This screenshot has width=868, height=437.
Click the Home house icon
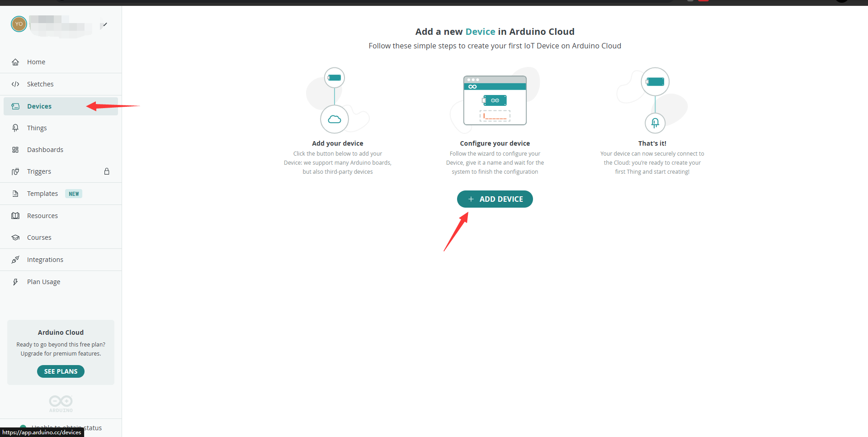coord(15,62)
